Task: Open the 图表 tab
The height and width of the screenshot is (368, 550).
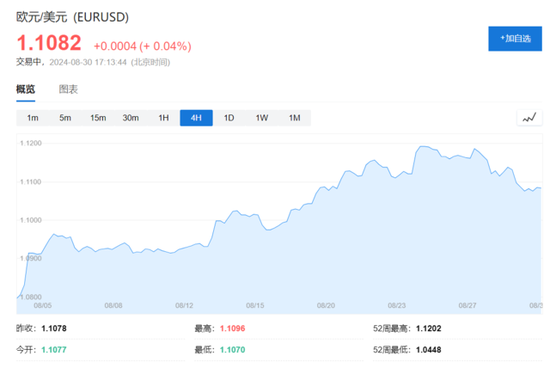Action: pos(68,89)
